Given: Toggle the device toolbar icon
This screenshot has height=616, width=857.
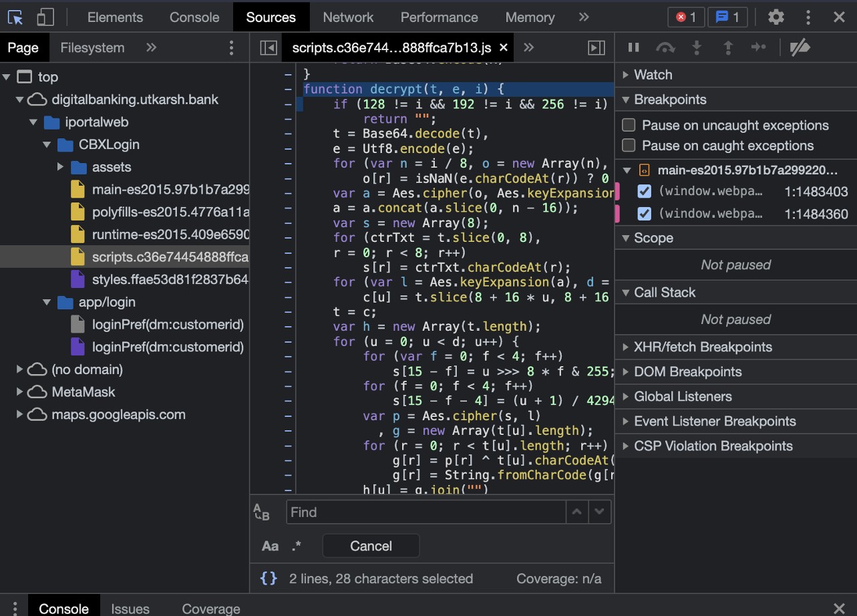Looking at the screenshot, I should click(x=45, y=17).
